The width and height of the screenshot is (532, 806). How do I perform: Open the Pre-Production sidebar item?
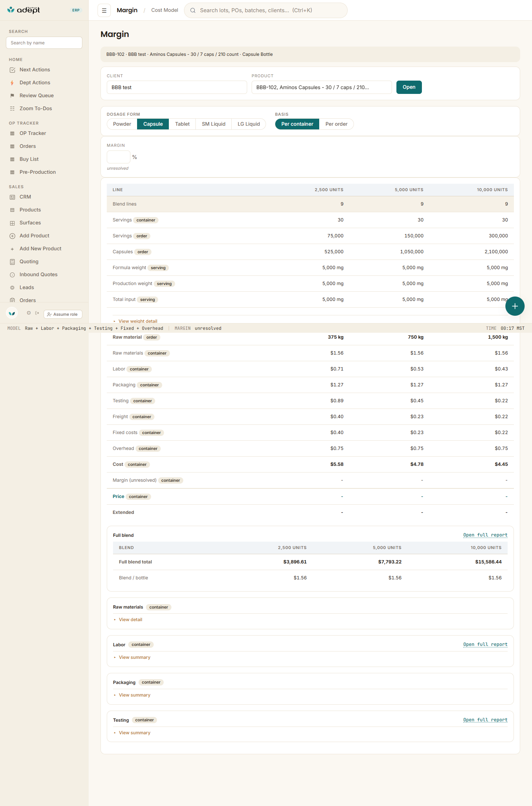[38, 172]
